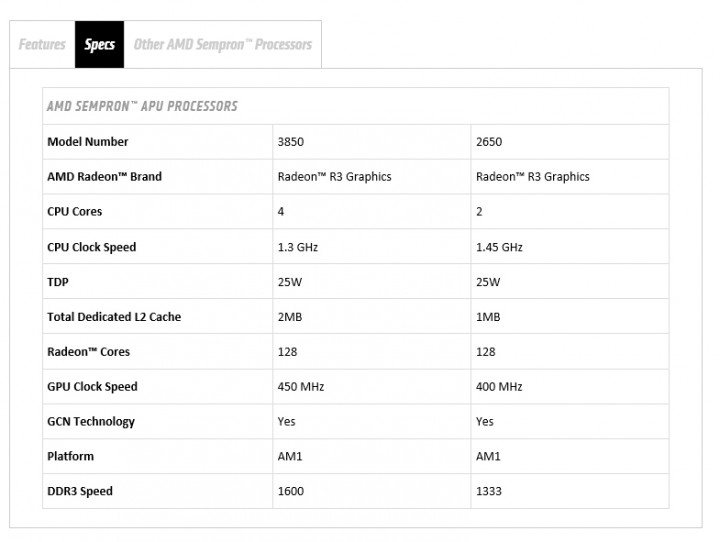Select model number 2650 cell

489,142
